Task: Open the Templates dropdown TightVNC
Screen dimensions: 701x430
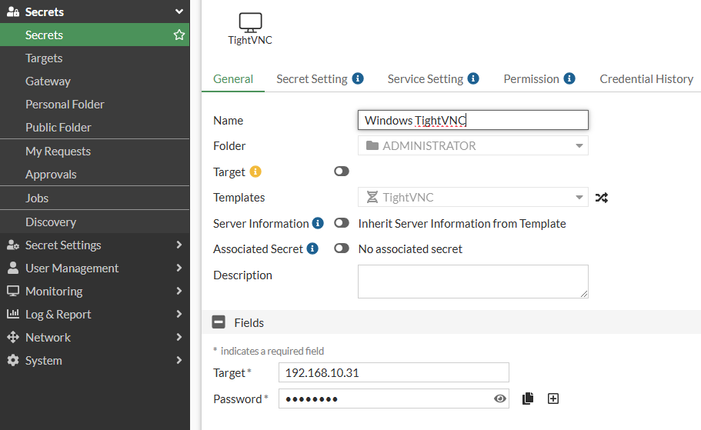Action: click(x=473, y=198)
